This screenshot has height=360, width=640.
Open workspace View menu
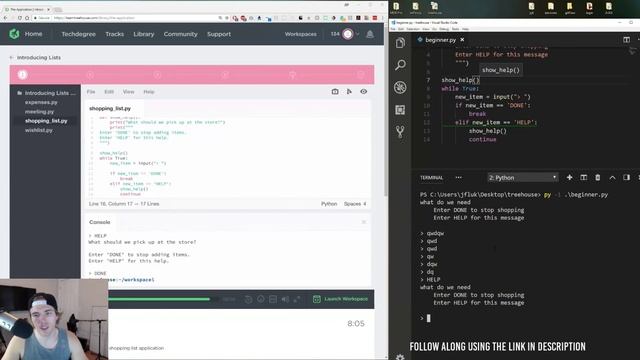point(128,92)
